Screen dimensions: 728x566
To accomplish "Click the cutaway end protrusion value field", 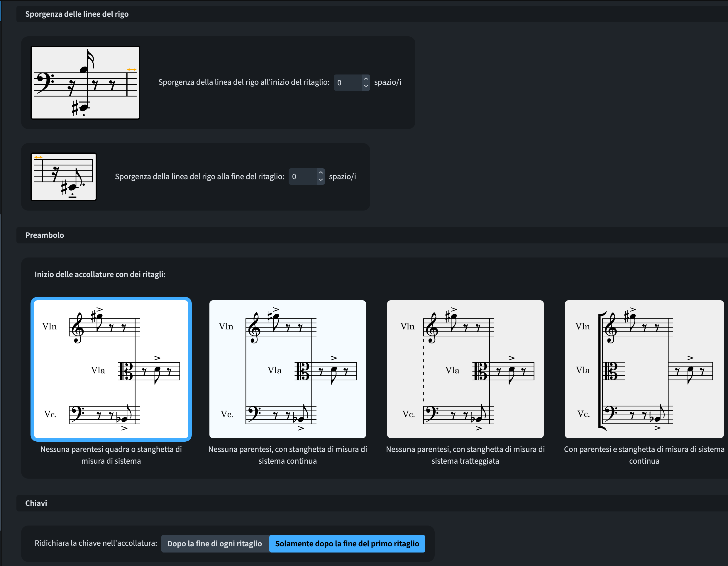I will pos(302,177).
